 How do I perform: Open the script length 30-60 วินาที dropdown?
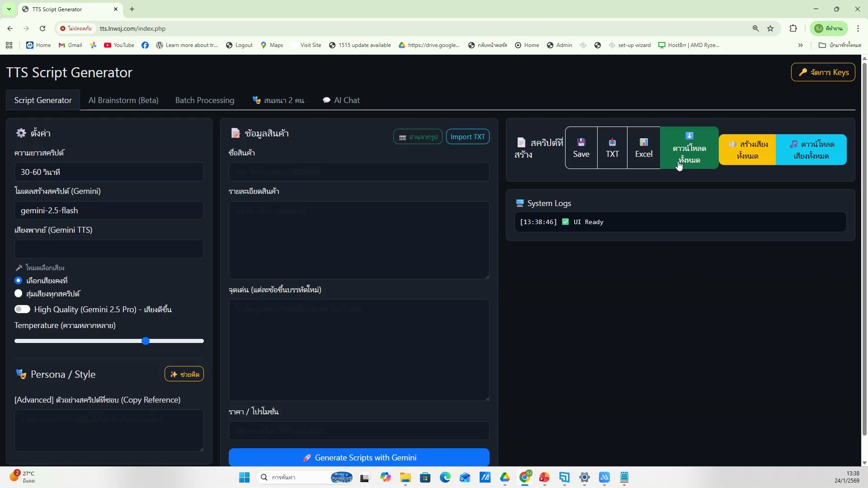coord(109,172)
